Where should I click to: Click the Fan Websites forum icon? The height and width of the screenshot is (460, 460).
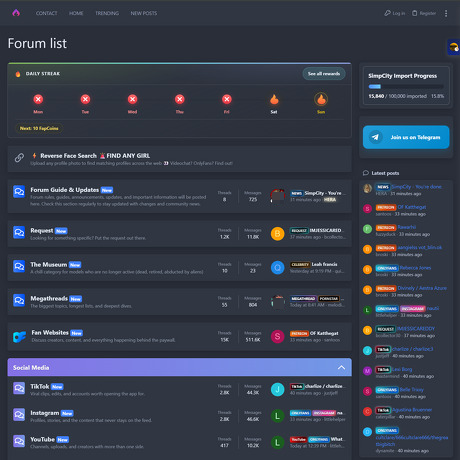19,336
